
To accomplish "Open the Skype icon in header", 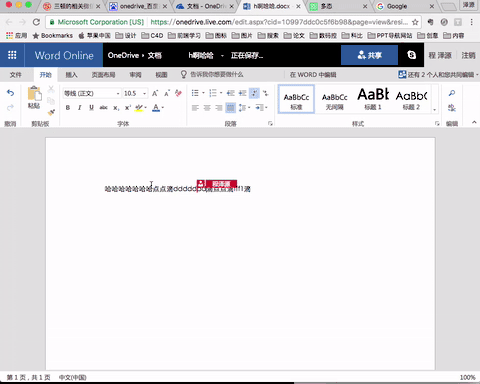I will click(x=411, y=55).
